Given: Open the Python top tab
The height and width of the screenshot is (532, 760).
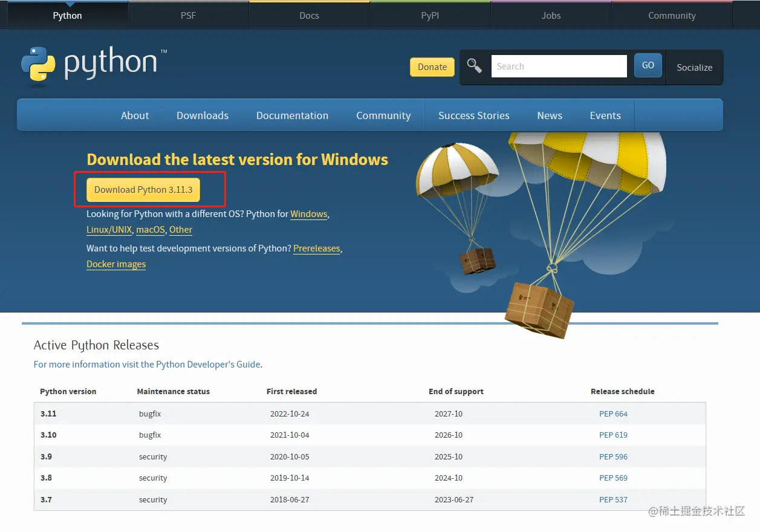Looking at the screenshot, I should (x=67, y=16).
